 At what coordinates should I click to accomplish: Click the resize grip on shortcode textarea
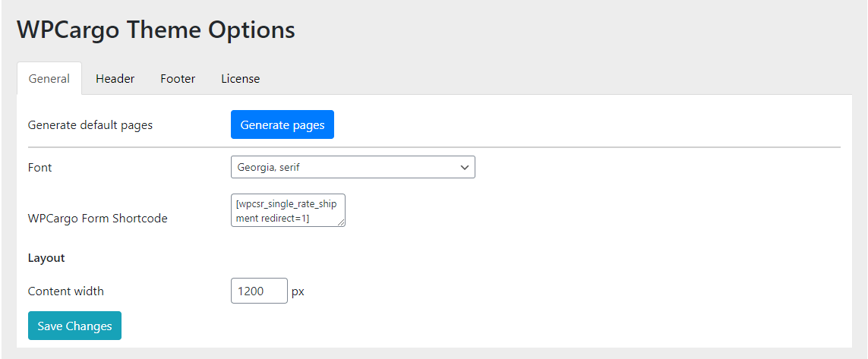[341, 222]
